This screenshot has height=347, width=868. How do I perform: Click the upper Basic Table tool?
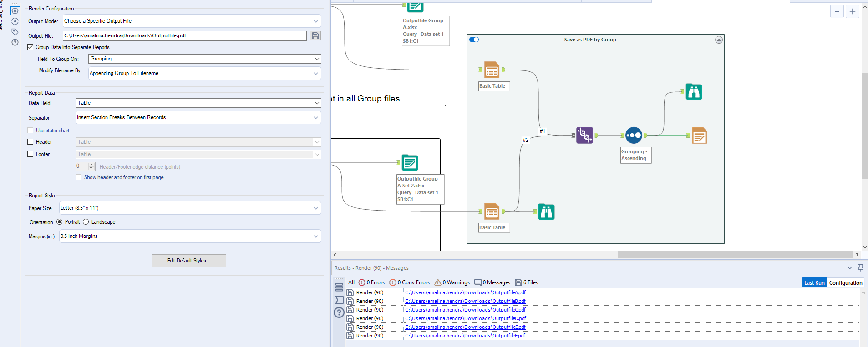click(x=492, y=70)
